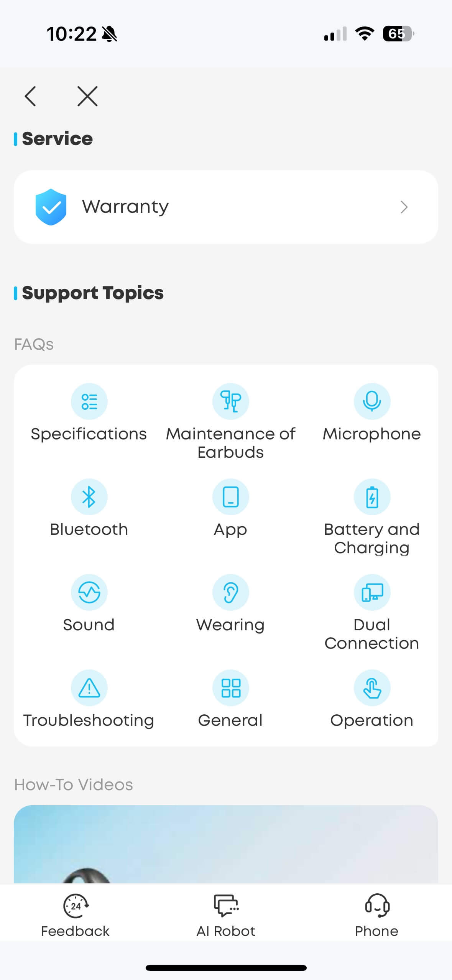Screen dimensions: 452x980
Task: Close the support page with X
Action: [87, 96]
